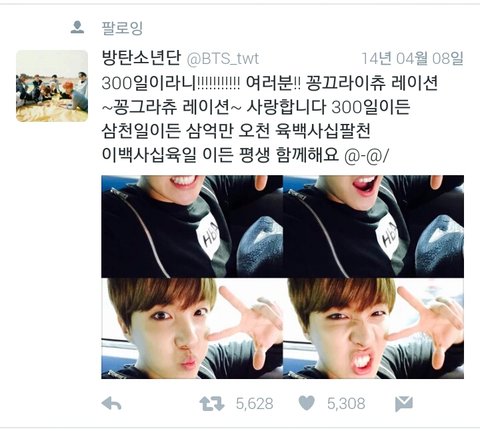480x431 pixels.
Task: Like the tweet with heart icon
Action: [306, 403]
